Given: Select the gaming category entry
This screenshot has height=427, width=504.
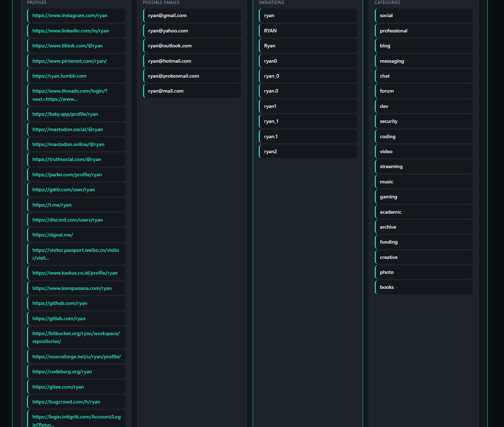Looking at the screenshot, I should (388, 197).
